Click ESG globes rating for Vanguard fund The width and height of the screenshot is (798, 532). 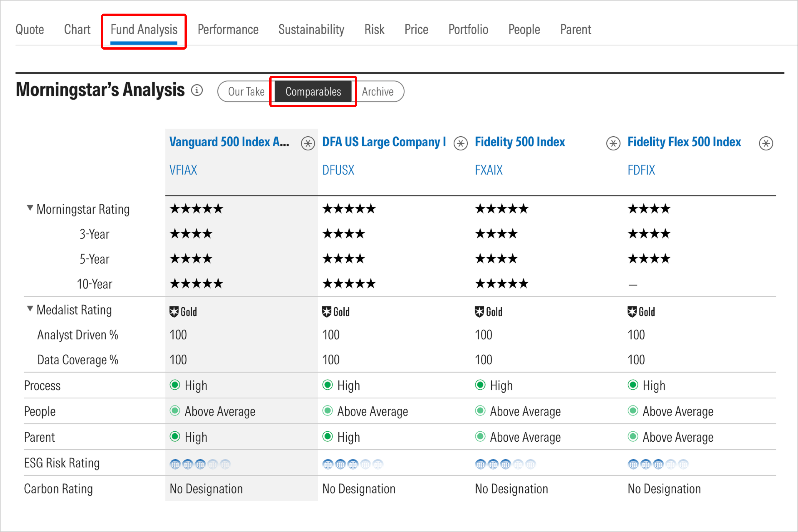pyautogui.click(x=200, y=464)
